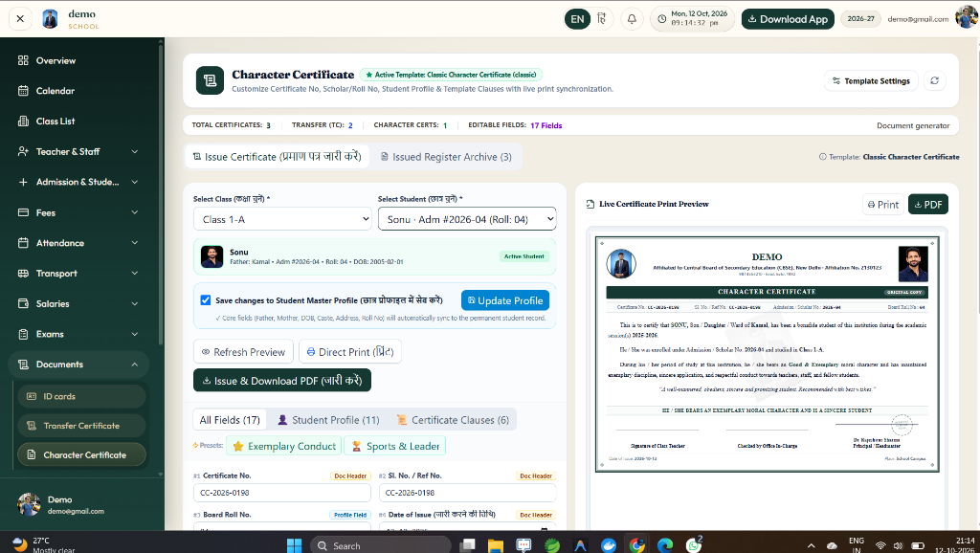Toggle Save changes to Student Master Profile checkbox
This screenshot has width=980, height=553.
coord(205,299)
